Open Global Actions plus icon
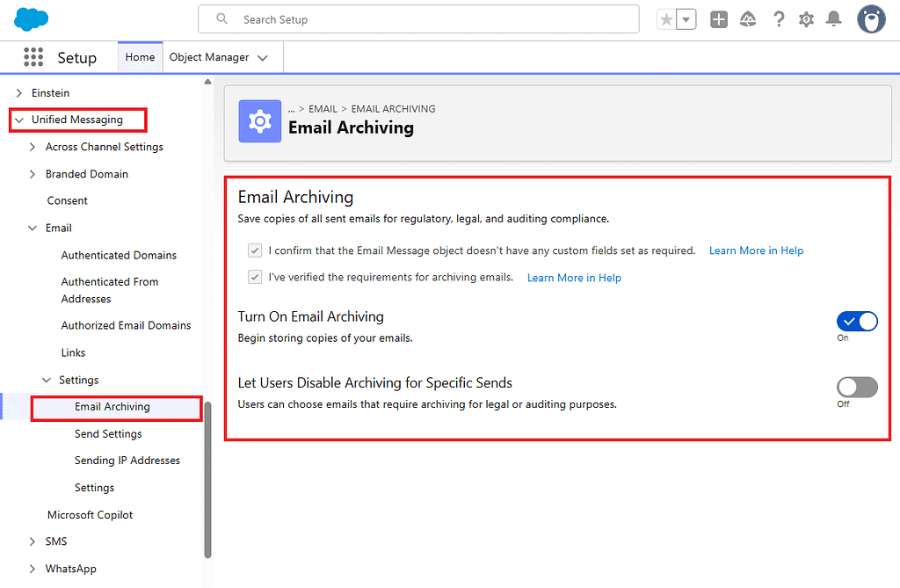 click(x=719, y=19)
